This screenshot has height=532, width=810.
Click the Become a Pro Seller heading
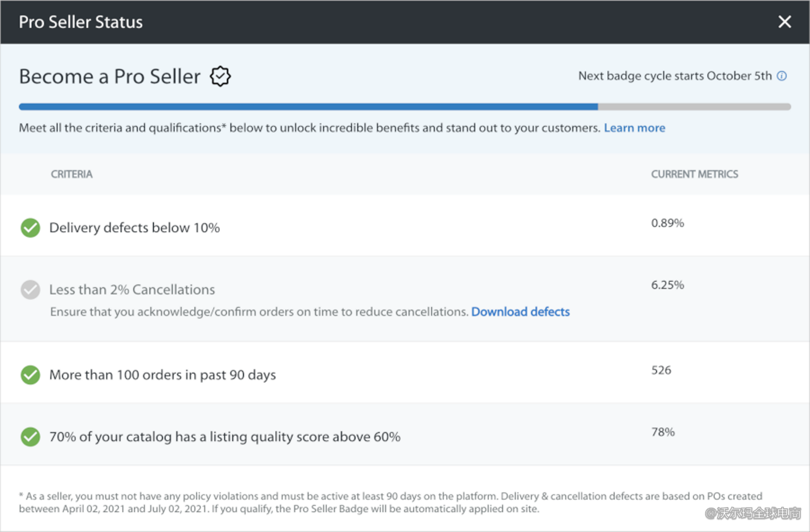pos(109,76)
